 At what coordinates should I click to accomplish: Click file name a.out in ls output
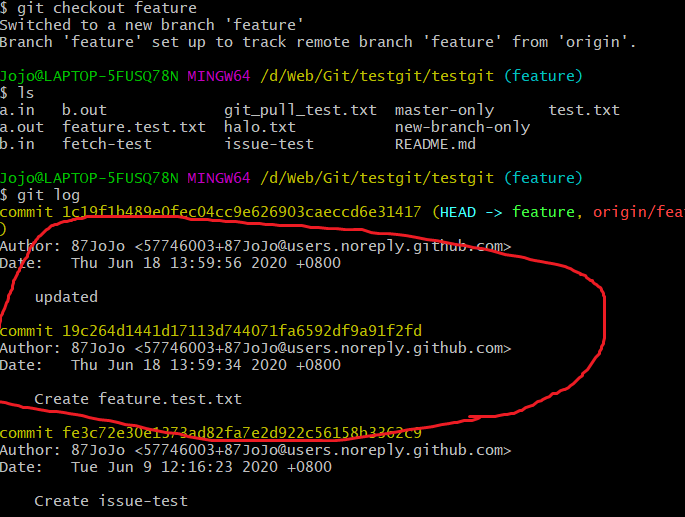pos(22,127)
